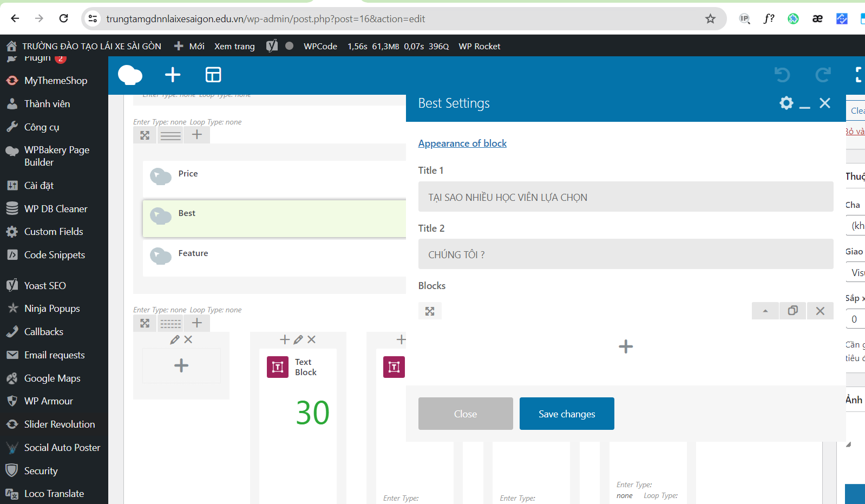Add a new block with the plus

point(626,346)
